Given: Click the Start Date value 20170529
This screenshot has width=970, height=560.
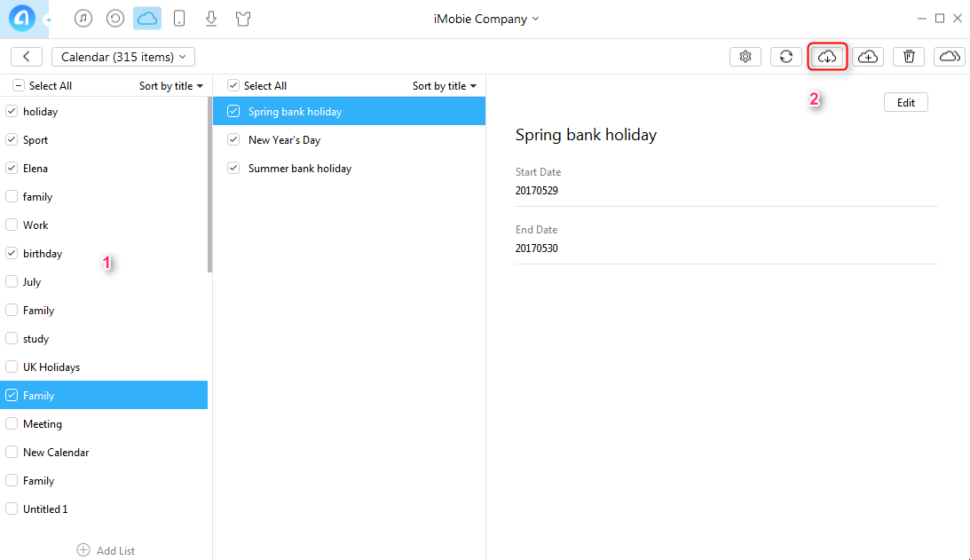Looking at the screenshot, I should (x=536, y=191).
